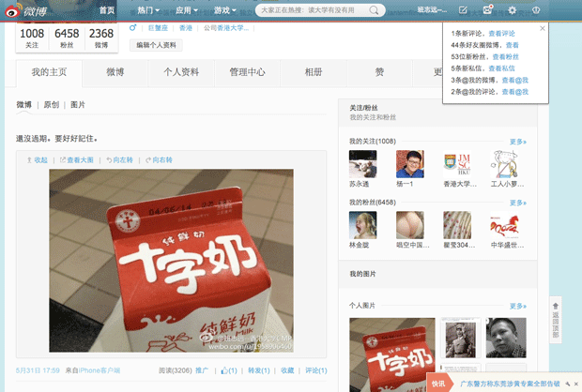The height and width of the screenshot is (392, 582).
Task: Open 林金珑 fan avatar
Action: click(363, 225)
